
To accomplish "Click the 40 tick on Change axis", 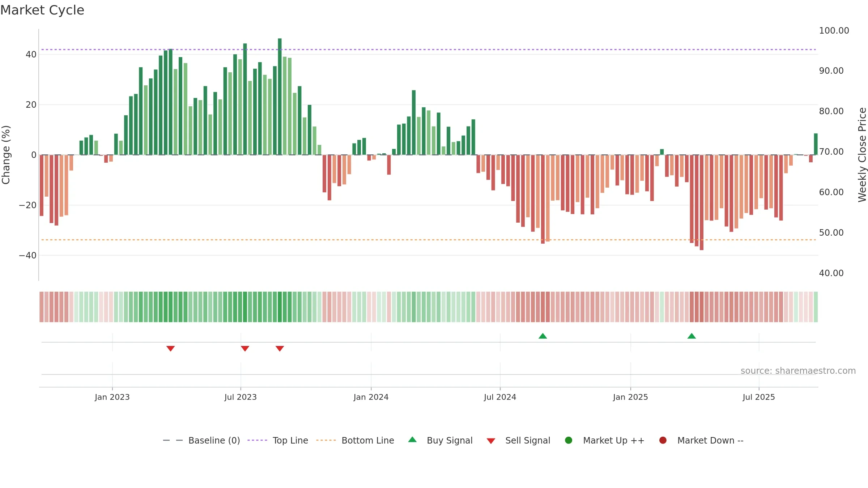I will [x=31, y=55].
